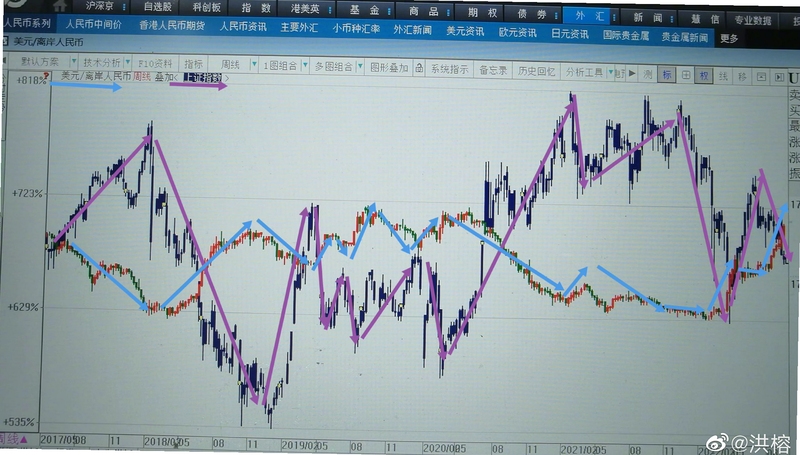Click the boxed right-arrow icon at toolbar end

click(x=779, y=77)
